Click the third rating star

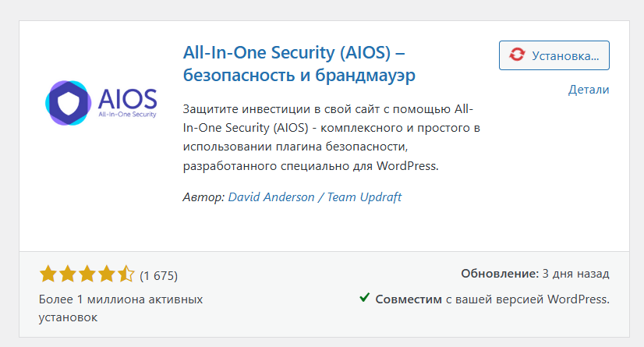[87, 274]
